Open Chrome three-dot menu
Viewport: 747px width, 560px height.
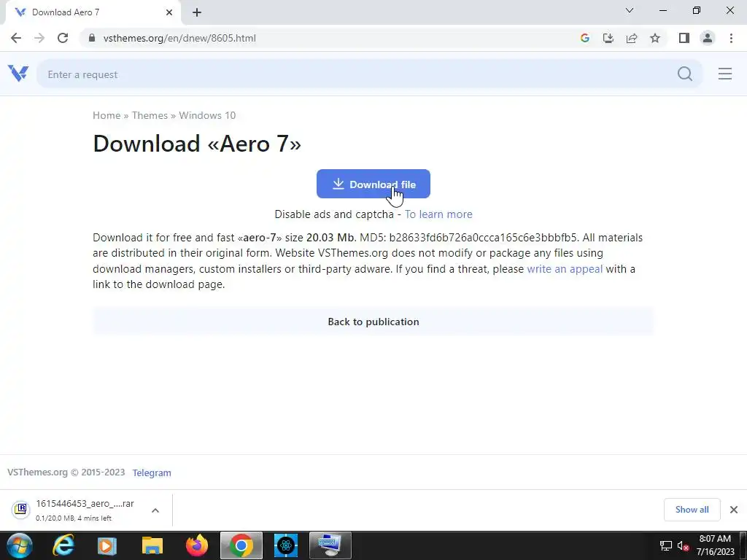coord(731,38)
